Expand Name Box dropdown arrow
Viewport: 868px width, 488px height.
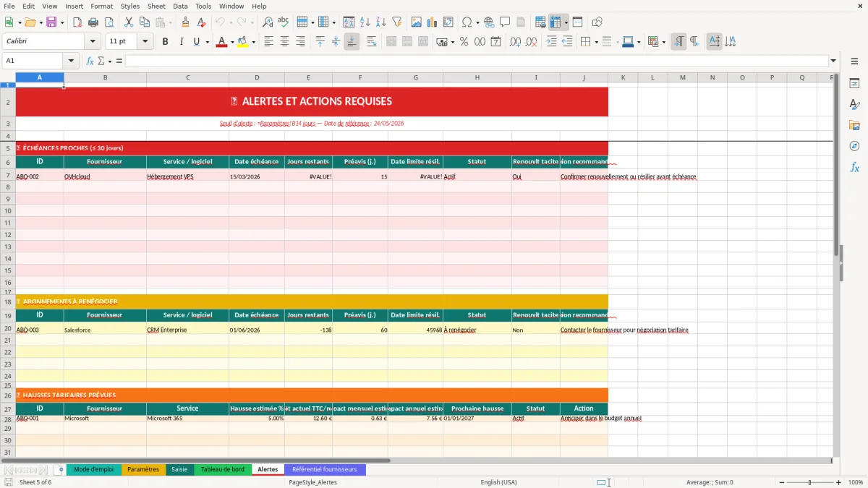pos(71,61)
